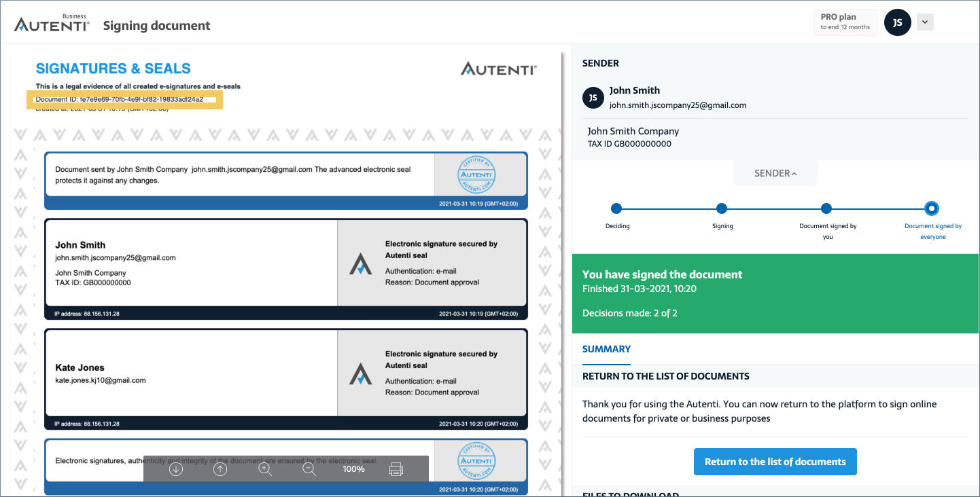
Task: Open the account dropdown next to the JS avatar
Action: pyautogui.click(x=925, y=22)
